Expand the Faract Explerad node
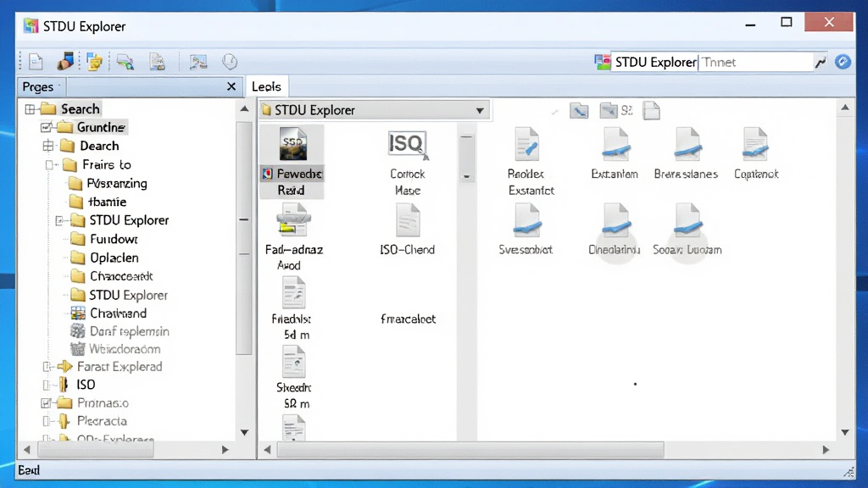The width and height of the screenshot is (868, 488). pos(47,367)
